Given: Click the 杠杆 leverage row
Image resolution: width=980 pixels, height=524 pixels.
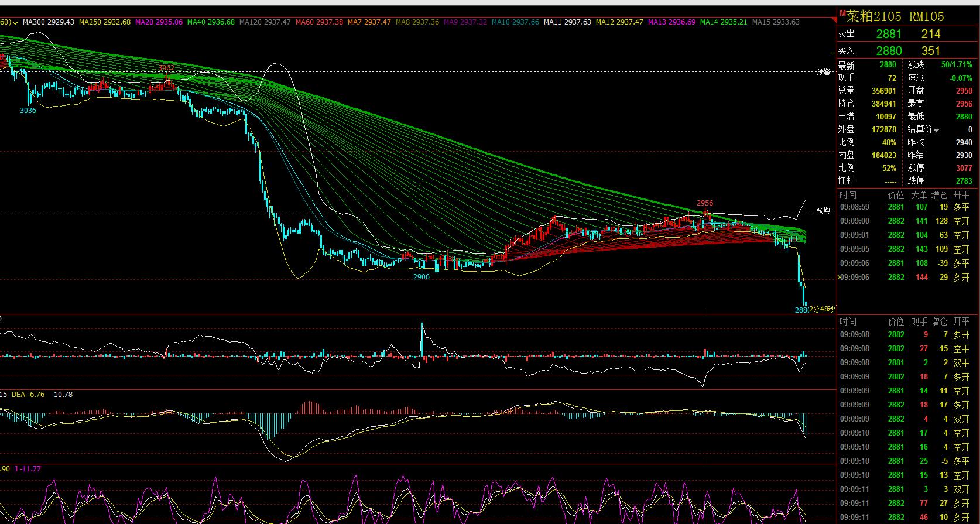Looking at the screenshot, I should tap(868, 181).
